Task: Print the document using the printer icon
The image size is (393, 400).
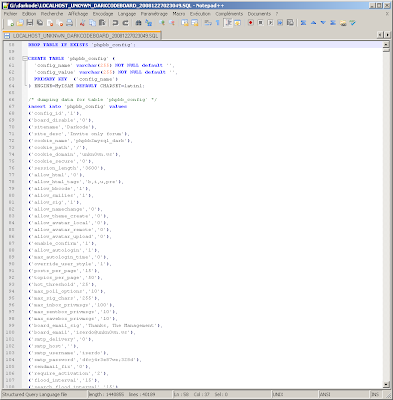Action: pyautogui.click(x=69, y=23)
